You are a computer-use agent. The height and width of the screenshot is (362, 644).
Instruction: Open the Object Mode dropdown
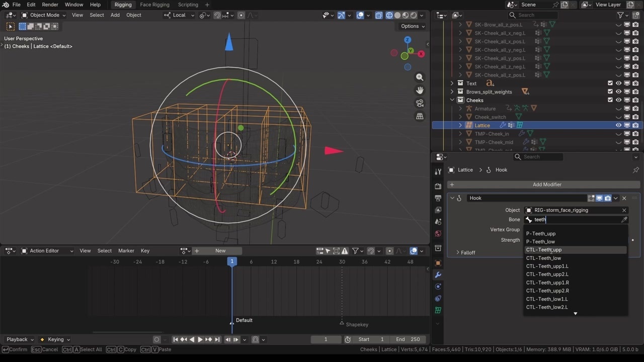tap(45, 15)
